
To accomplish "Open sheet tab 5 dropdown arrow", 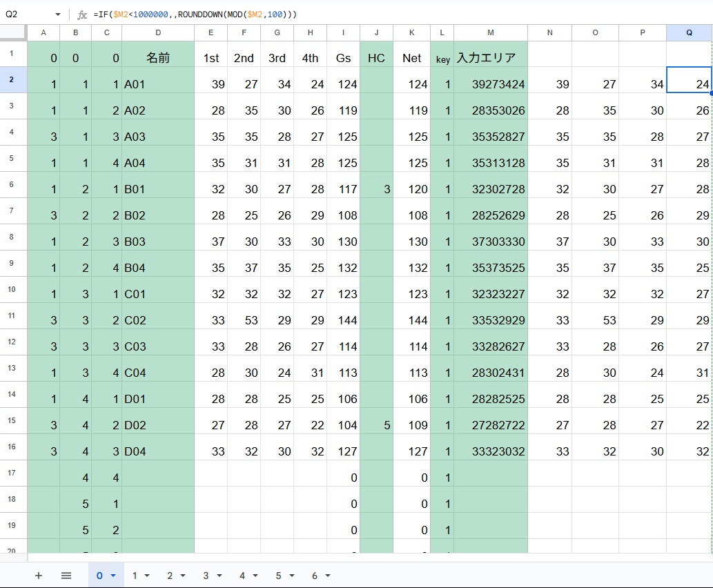I will tap(291, 576).
